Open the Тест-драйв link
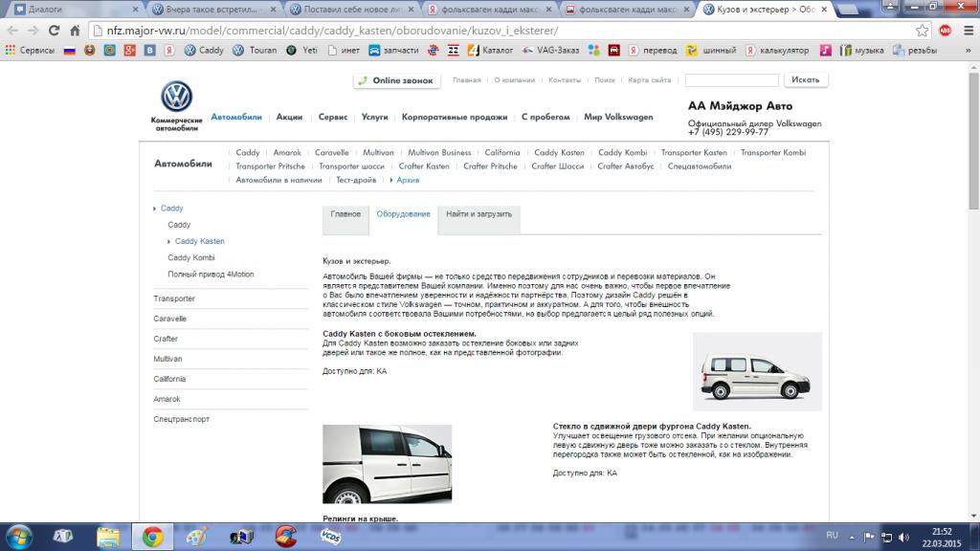Viewport: 980px width, 551px height. point(356,180)
